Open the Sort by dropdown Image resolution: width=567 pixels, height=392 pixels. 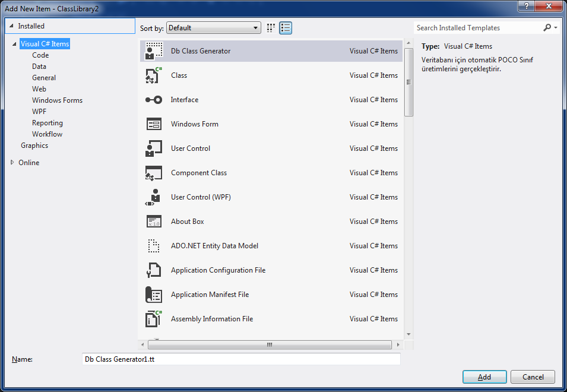click(214, 28)
